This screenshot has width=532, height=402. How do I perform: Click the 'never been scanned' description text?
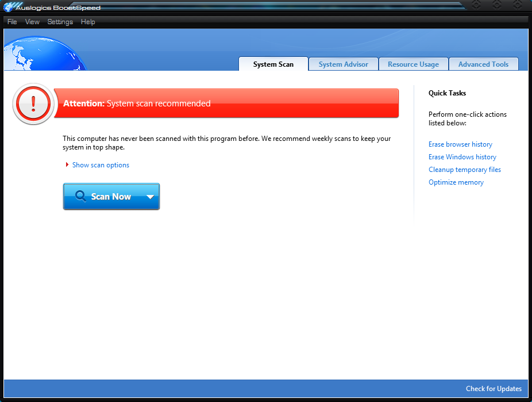click(226, 143)
